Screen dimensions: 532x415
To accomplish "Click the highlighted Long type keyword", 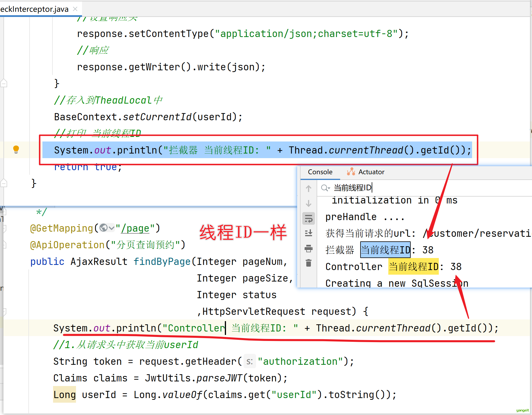I will pyautogui.click(x=65, y=395).
